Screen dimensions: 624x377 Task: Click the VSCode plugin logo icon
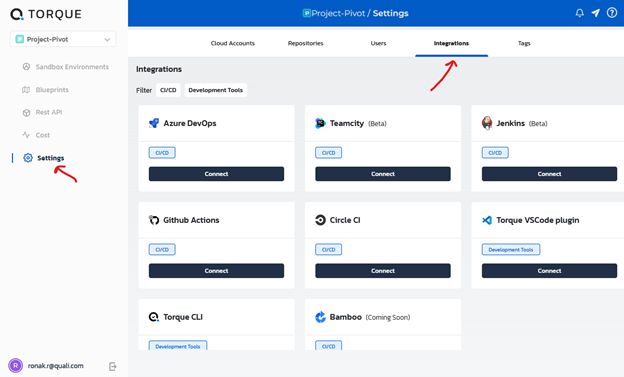[x=487, y=220]
